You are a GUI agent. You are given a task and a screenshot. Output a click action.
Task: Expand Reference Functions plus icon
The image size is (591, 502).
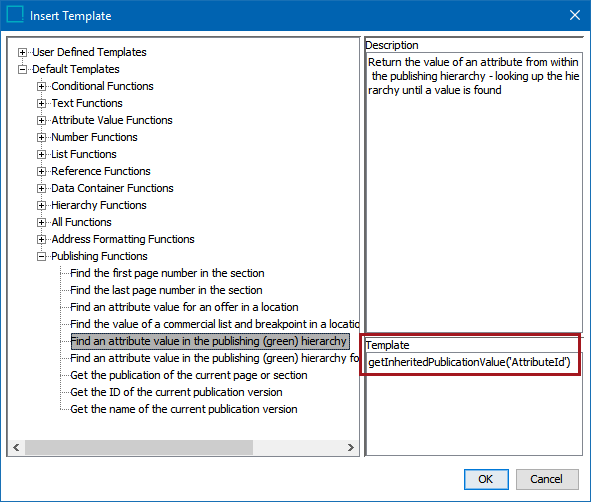pyautogui.click(x=41, y=171)
